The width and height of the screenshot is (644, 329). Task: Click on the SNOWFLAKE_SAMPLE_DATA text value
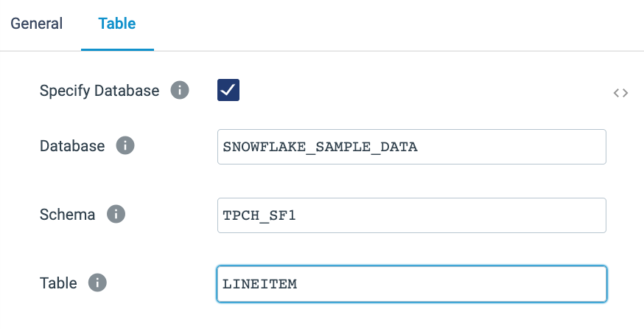(x=320, y=147)
